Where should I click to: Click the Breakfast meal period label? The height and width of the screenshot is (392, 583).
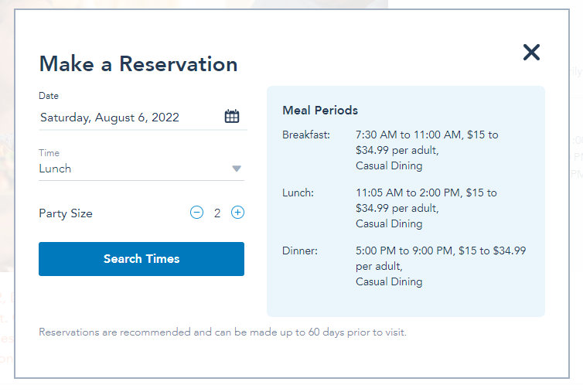click(306, 135)
